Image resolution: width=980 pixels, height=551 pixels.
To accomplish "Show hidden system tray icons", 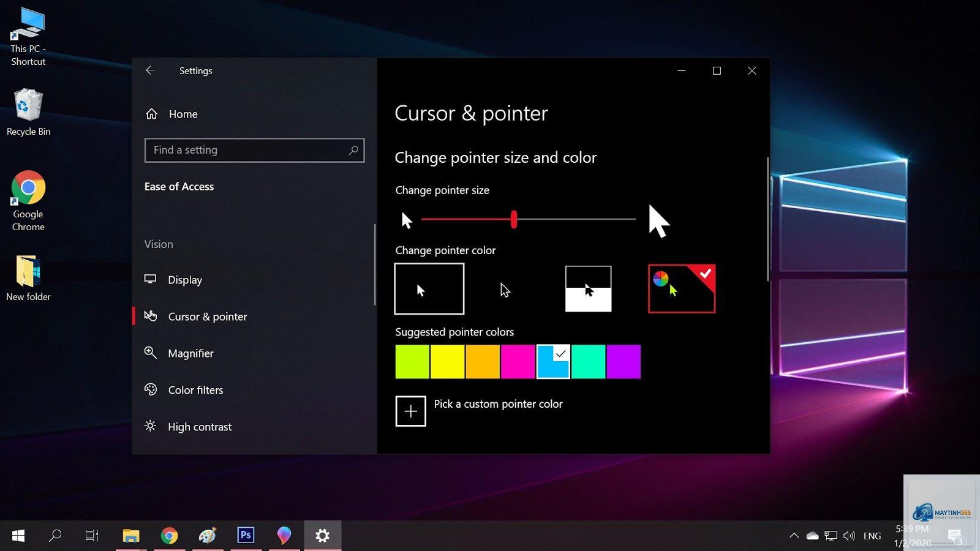I will tap(794, 536).
